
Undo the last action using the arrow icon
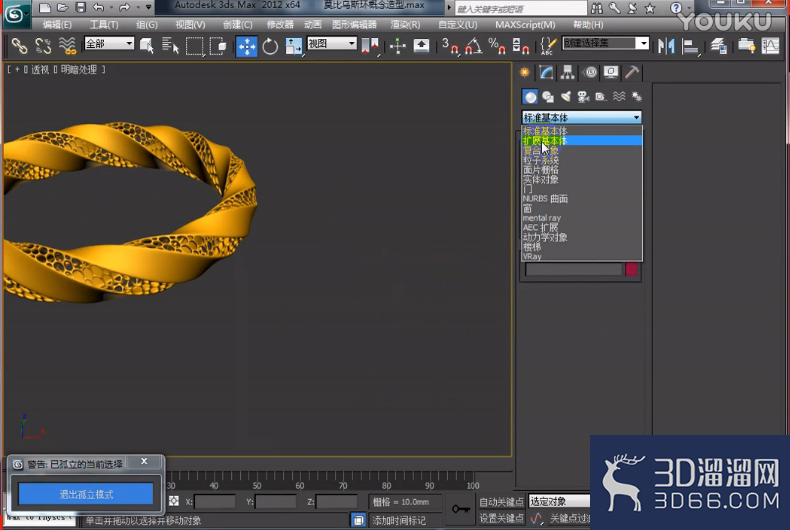tap(99, 8)
